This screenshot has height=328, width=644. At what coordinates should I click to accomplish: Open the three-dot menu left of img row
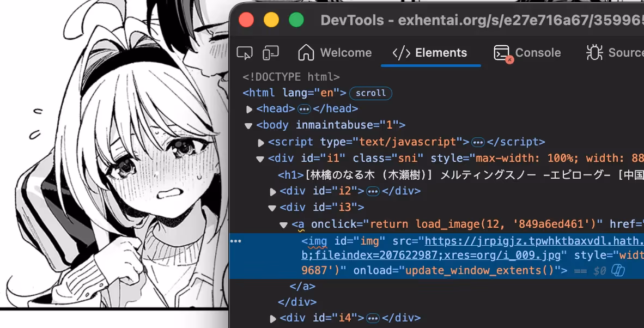236,241
